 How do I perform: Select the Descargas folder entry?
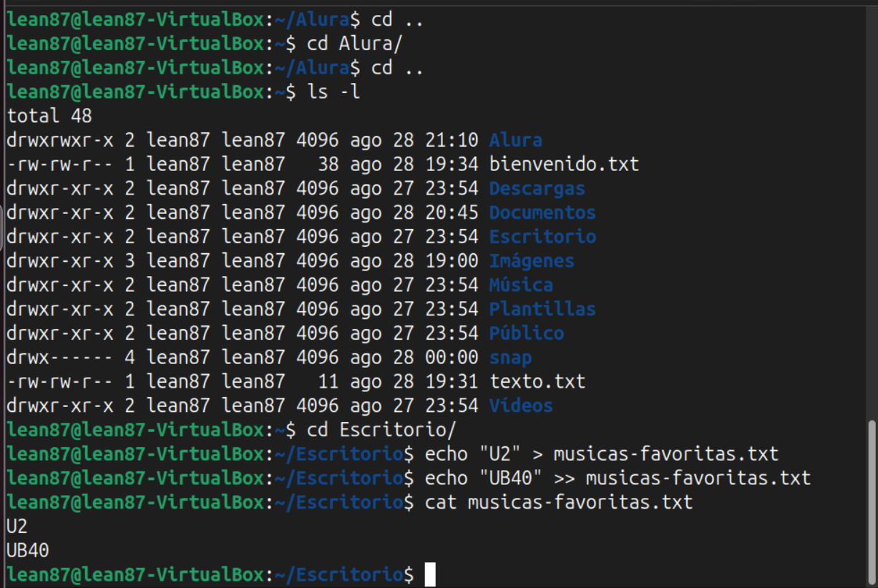537,189
